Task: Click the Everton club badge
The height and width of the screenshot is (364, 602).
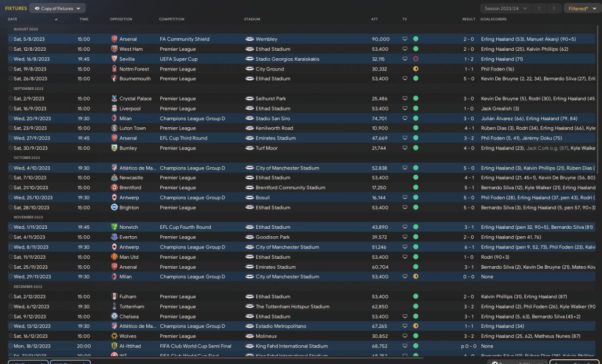Action: coord(114,237)
